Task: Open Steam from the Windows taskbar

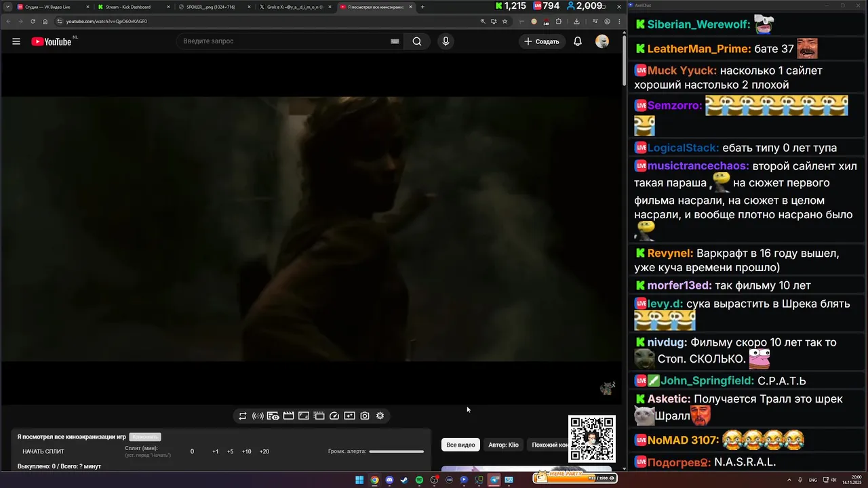Action: (x=404, y=480)
